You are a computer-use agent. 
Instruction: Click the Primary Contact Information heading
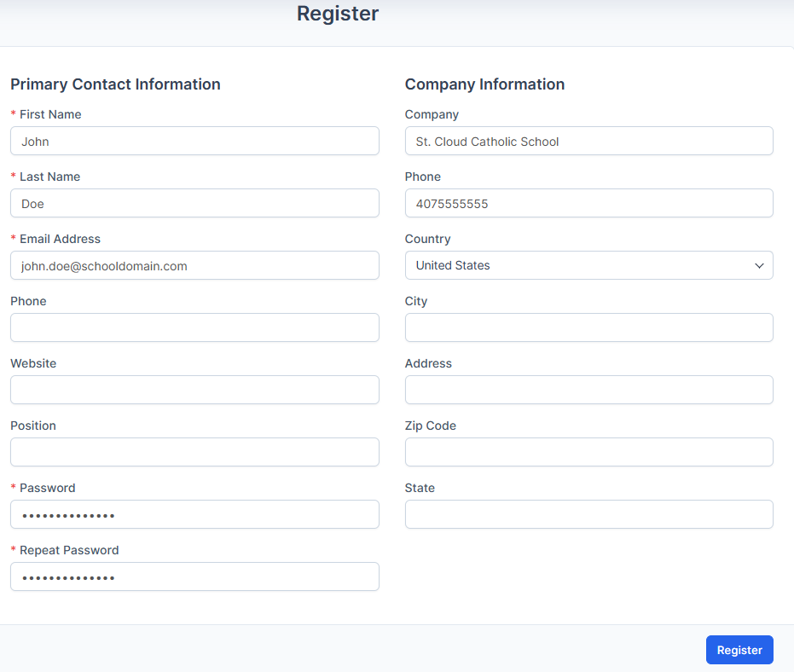coord(115,84)
